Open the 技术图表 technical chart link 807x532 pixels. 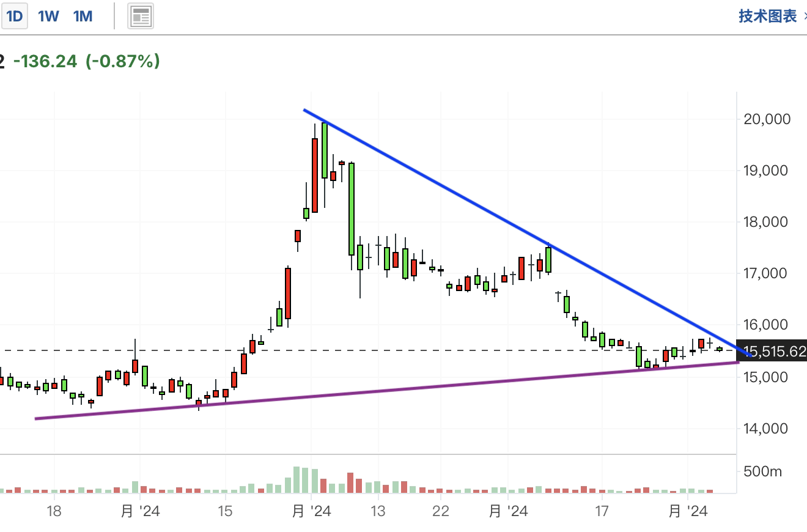pyautogui.click(x=768, y=17)
